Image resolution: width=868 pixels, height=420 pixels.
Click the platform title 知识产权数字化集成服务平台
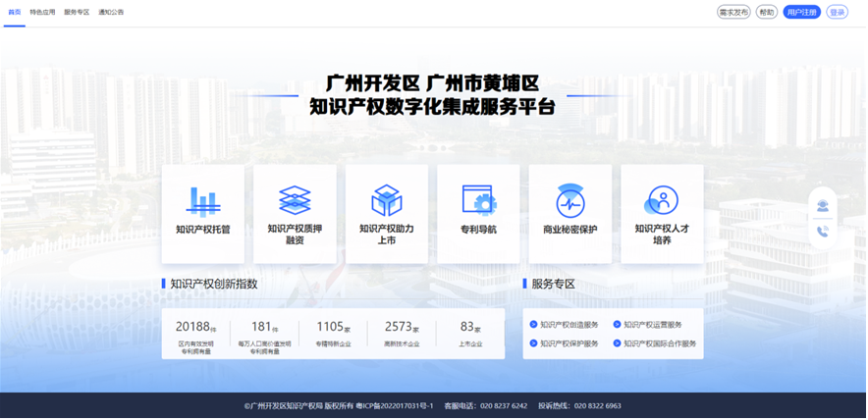[x=432, y=107]
